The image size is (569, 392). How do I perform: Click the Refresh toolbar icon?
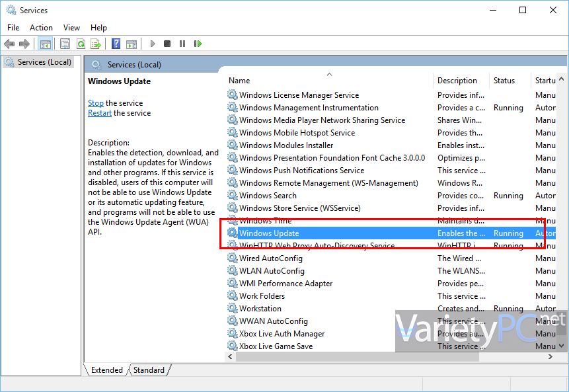(81, 44)
